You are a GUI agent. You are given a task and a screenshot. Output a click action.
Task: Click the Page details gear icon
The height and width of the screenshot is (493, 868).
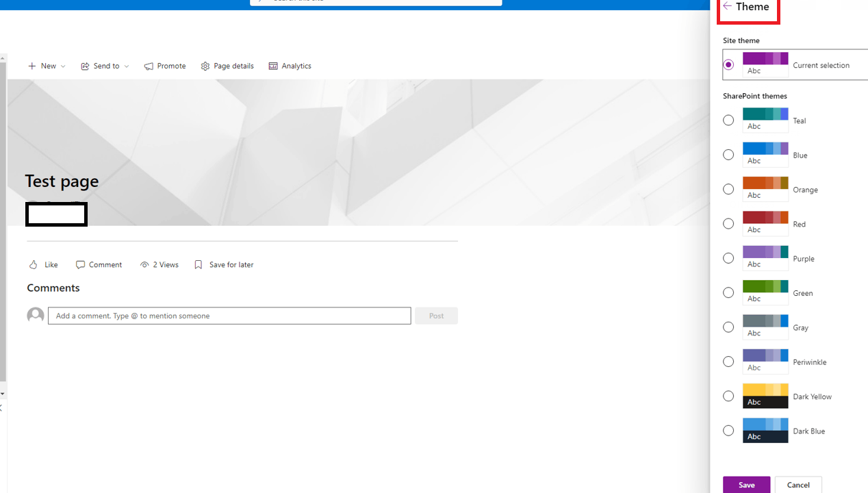click(205, 66)
